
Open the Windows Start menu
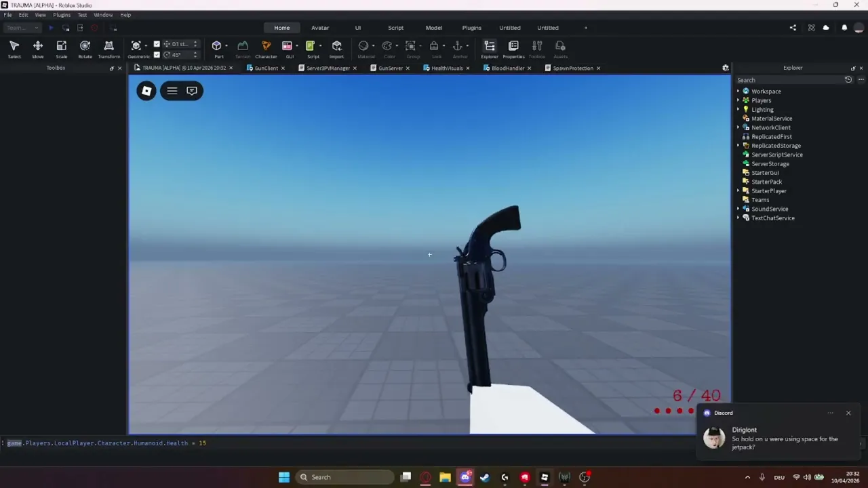[x=284, y=477]
